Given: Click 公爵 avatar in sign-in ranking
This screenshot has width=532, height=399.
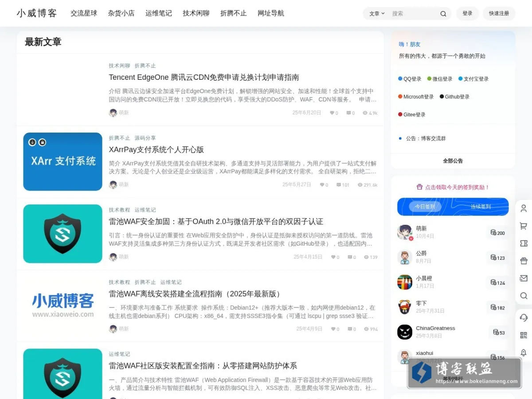Looking at the screenshot, I should (405, 257).
